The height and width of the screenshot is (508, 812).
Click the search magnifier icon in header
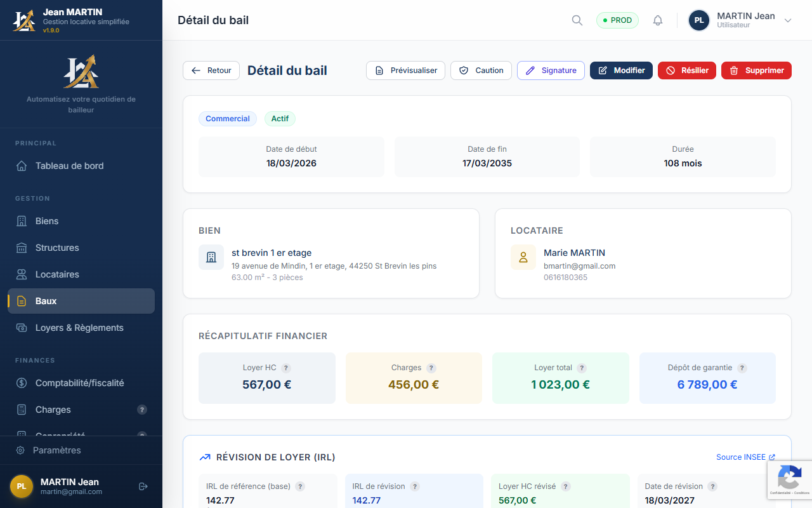pyautogui.click(x=577, y=20)
